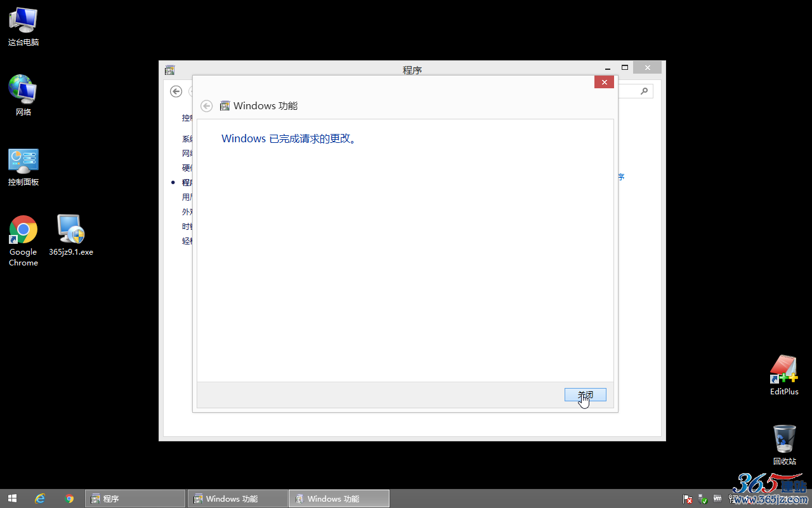The height and width of the screenshot is (508, 812).
Task: Select the 365jz9.1.exe installer icon
Action: tap(71, 236)
